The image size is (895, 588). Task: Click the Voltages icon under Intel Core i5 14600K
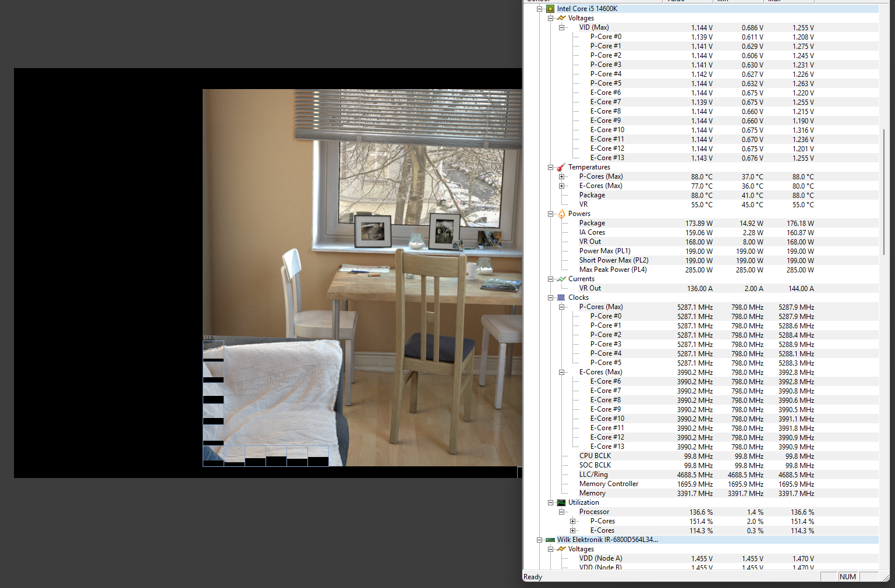click(561, 18)
